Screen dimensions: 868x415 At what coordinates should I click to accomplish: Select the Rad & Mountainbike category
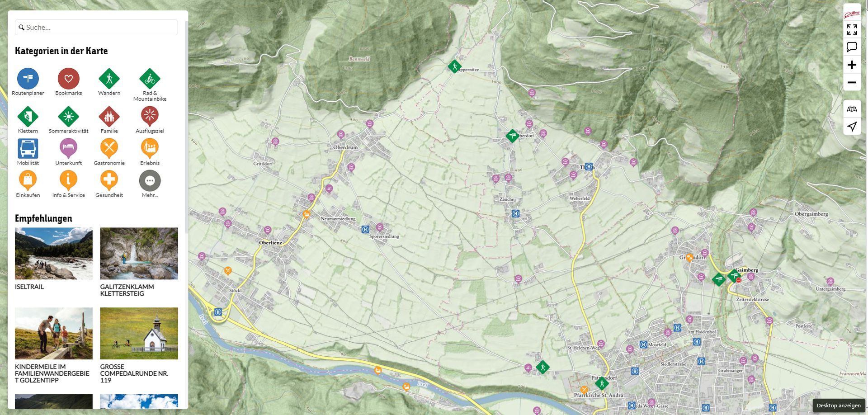150,78
